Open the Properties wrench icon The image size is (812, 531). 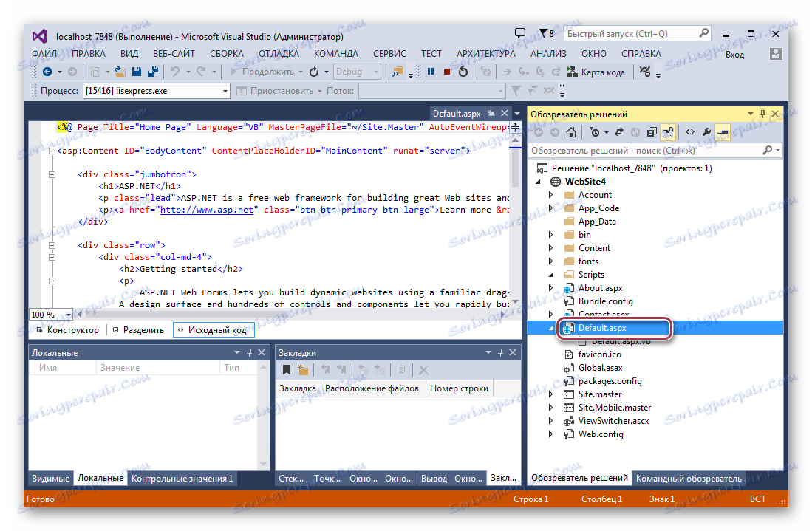click(x=706, y=132)
